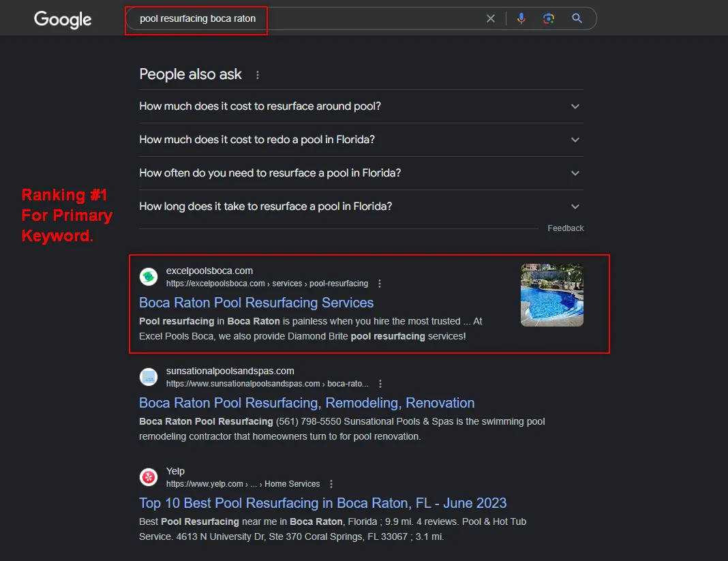
Task: Click the magnifying glass search button
Action: tap(577, 18)
